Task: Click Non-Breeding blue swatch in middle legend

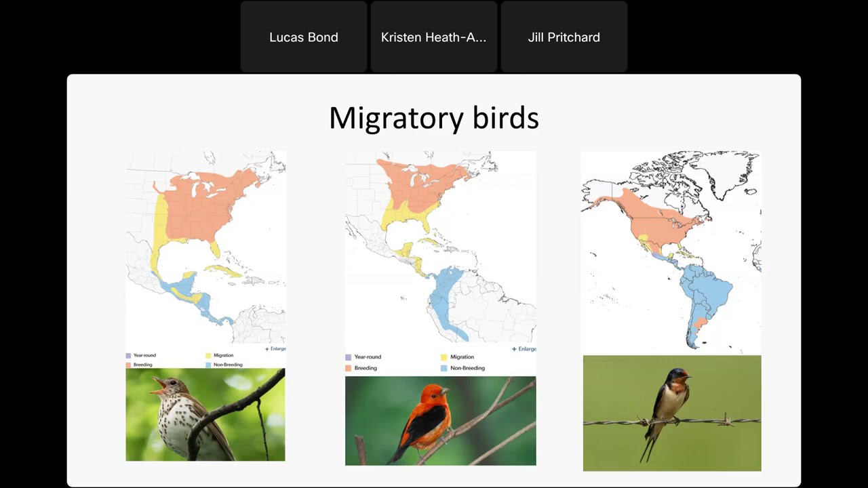Action: click(443, 368)
